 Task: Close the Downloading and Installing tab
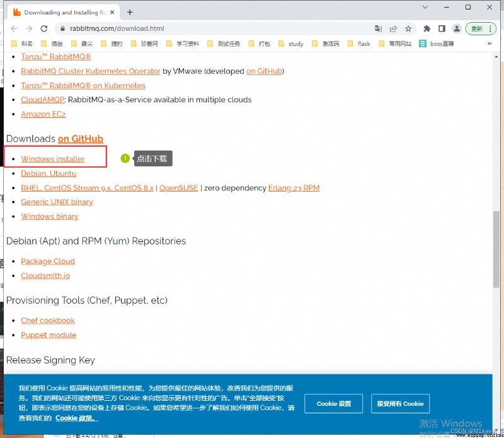(x=112, y=12)
